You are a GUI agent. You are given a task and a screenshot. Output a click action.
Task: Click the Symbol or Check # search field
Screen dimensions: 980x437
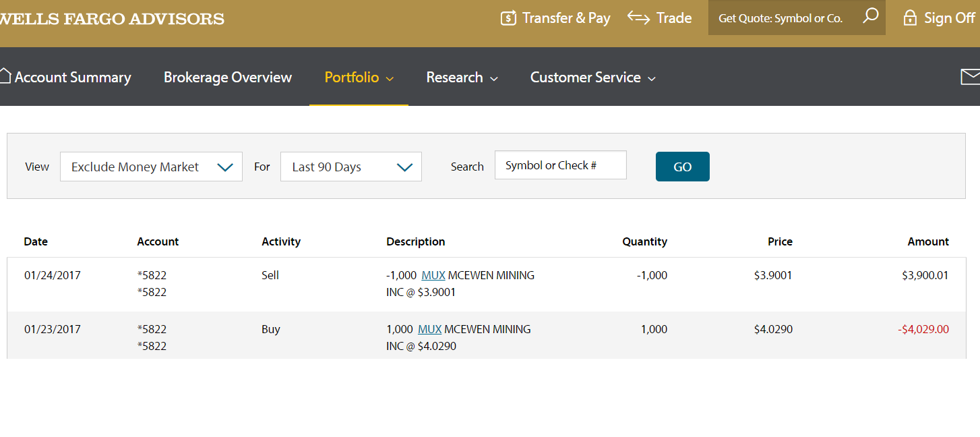pyautogui.click(x=560, y=165)
